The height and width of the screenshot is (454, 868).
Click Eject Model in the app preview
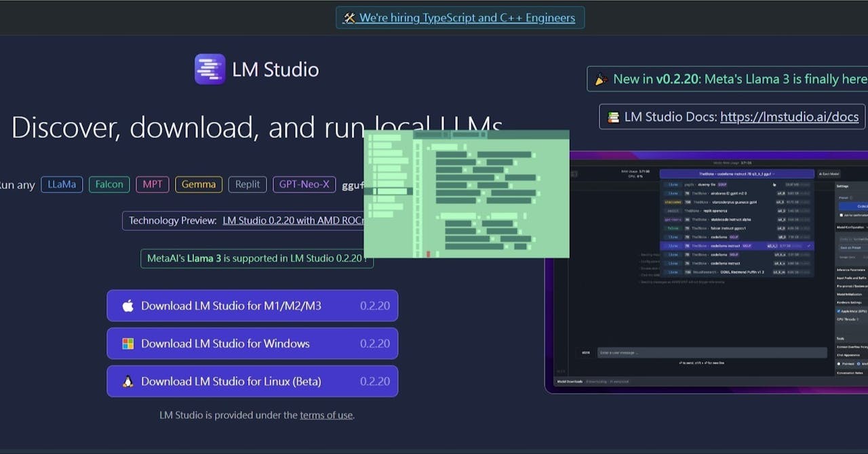click(x=829, y=173)
